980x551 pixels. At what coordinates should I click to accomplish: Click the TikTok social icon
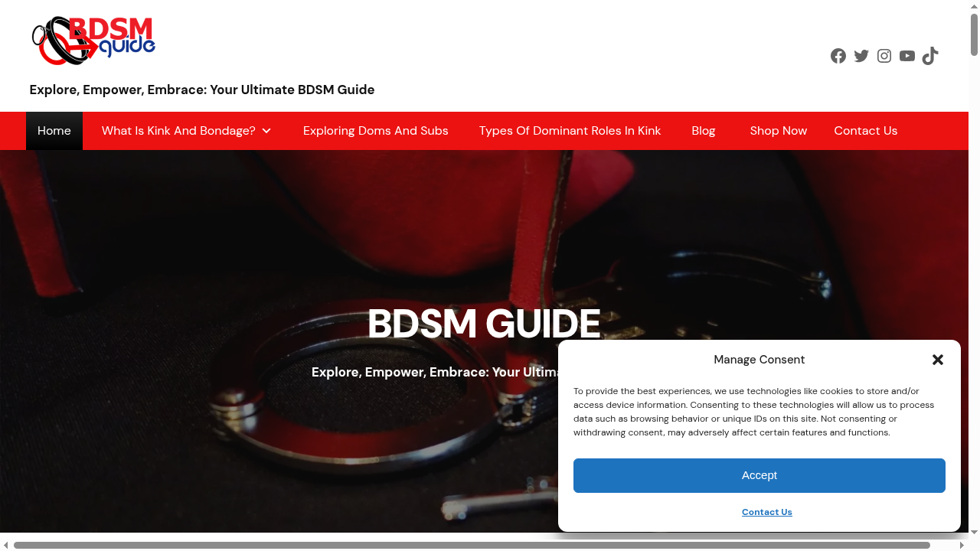(930, 56)
